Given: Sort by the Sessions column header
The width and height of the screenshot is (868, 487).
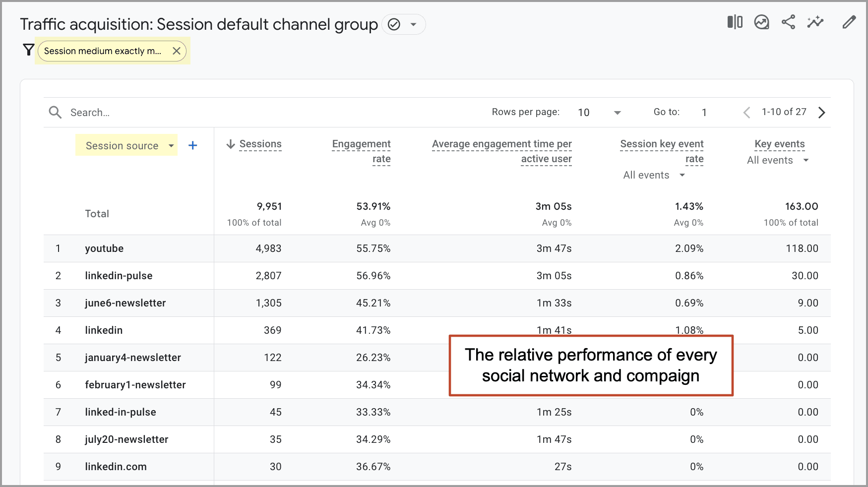Looking at the screenshot, I should click(x=260, y=144).
